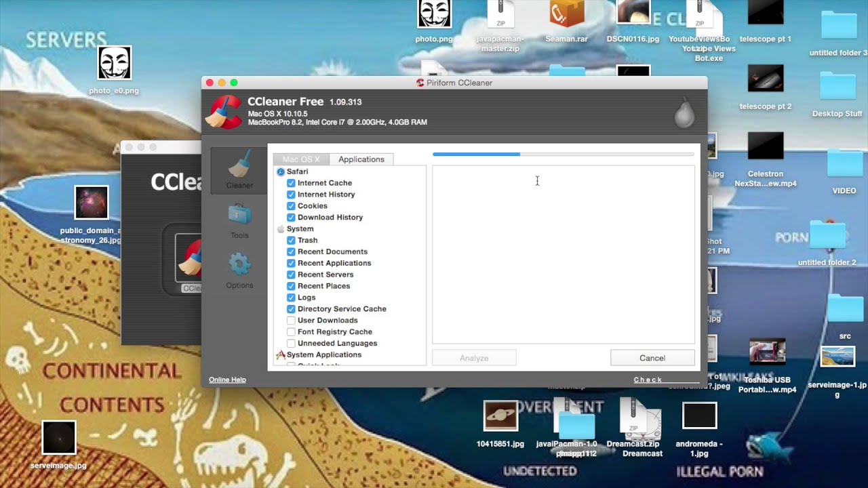
Task: Select Celestron NexSta...ew.mp4 video icon
Action: (766, 146)
